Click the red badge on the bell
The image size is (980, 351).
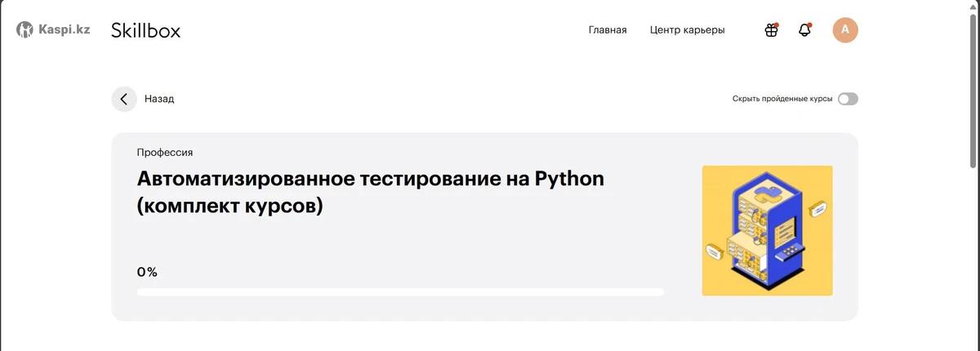[x=809, y=24]
